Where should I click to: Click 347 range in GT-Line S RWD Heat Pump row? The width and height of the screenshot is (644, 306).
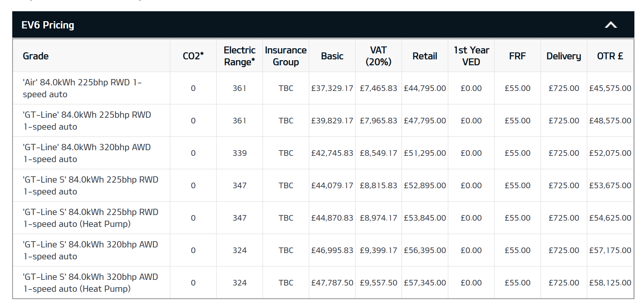(240, 218)
